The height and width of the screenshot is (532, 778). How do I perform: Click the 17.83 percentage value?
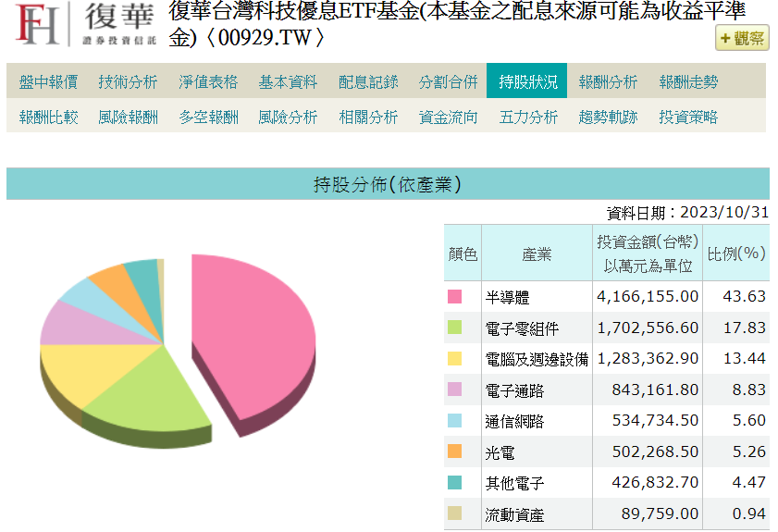click(745, 328)
